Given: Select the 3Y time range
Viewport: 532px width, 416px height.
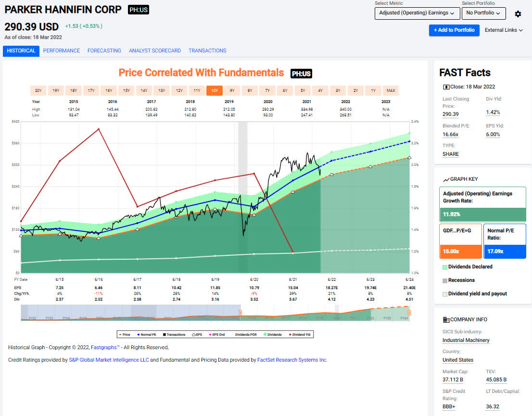Looking at the screenshot, I should pyautogui.click(x=338, y=90).
